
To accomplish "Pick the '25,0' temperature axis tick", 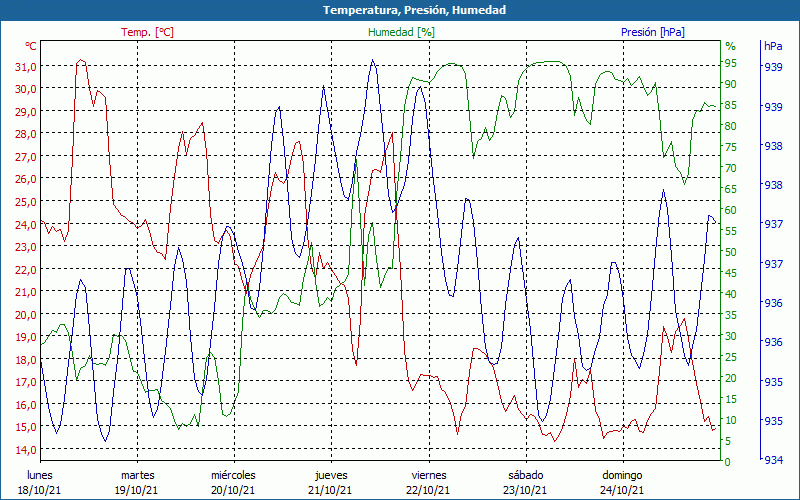I will [26, 202].
